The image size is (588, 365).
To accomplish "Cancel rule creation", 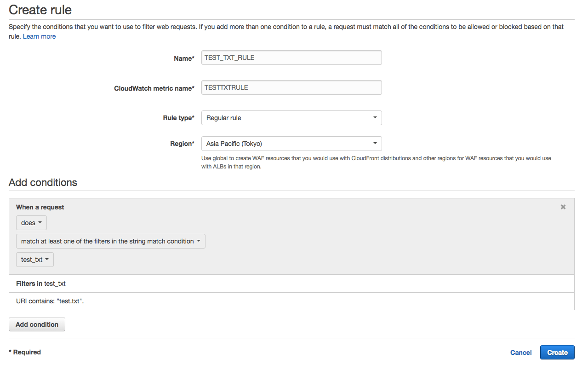I will point(521,353).
